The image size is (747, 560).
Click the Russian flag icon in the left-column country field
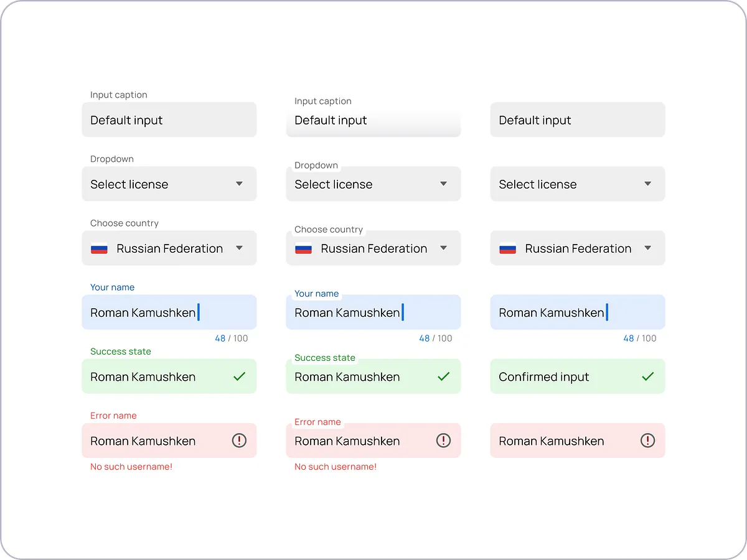[x=99, y=248]
